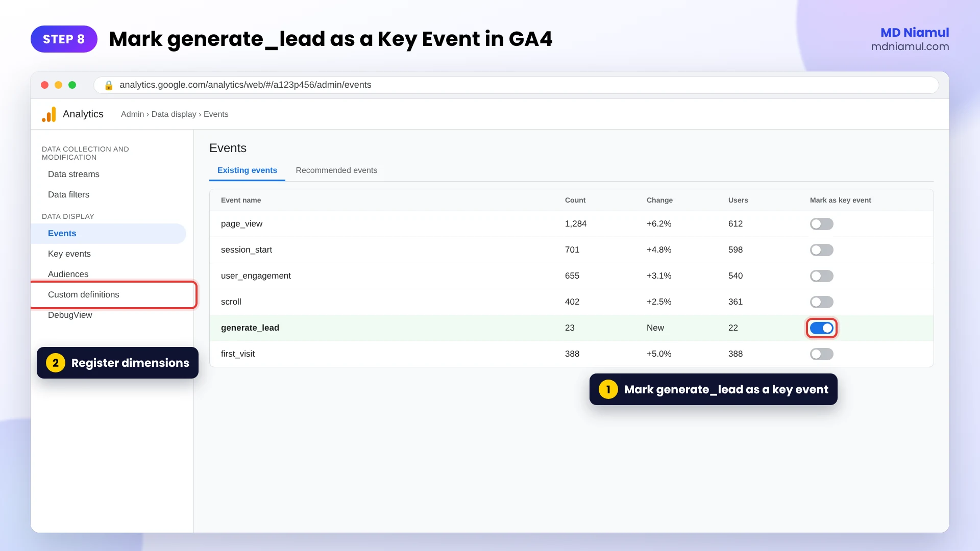The height and width of the screenshot is (551, 980).
Task: Click the Event name column header
Action: [x=241, y=201]
